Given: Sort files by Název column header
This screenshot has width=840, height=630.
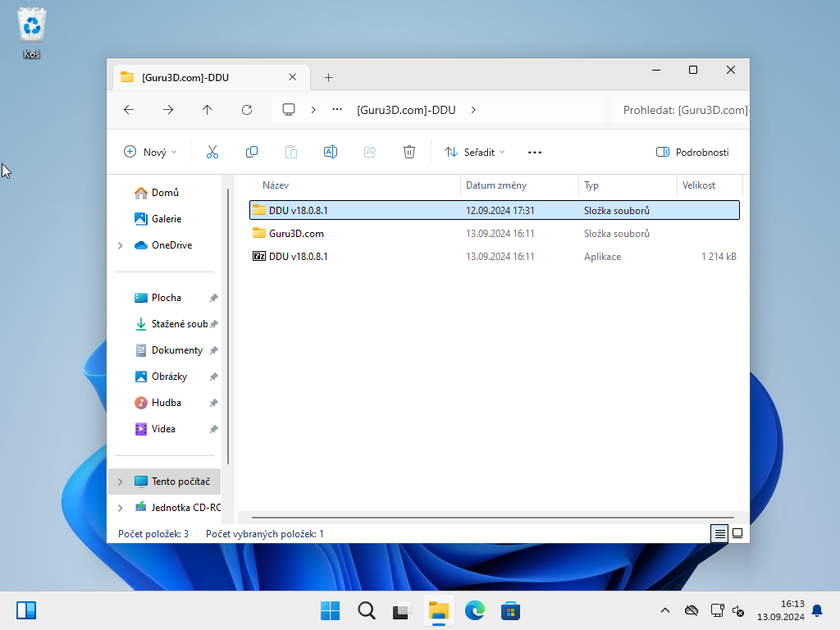Looking at the screenshot, I should (x=276, y=185).
